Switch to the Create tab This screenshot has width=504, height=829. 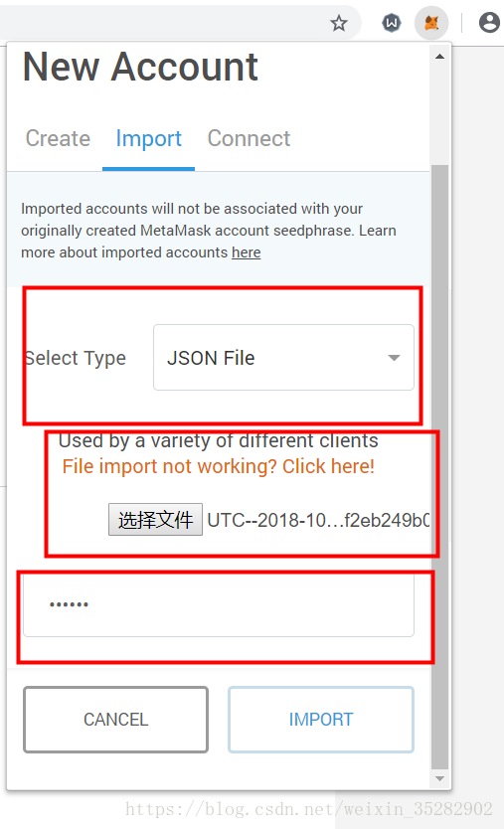[59, 138]
